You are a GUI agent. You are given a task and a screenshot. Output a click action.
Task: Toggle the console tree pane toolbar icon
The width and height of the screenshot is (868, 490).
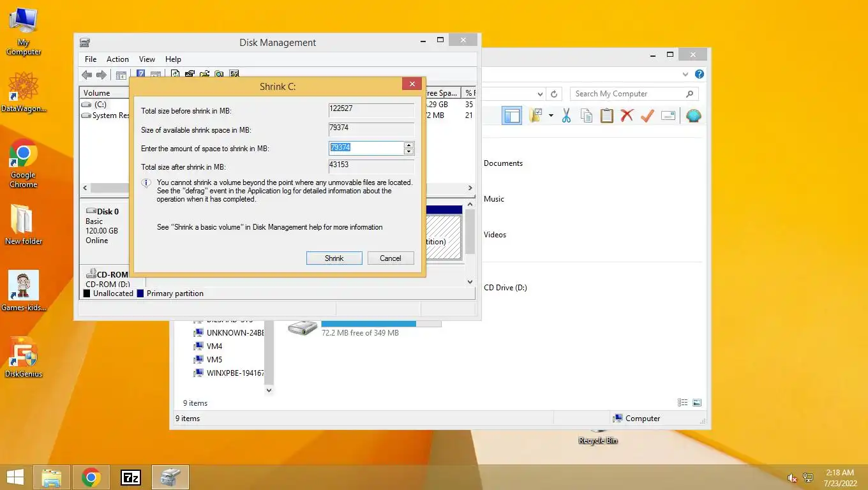(121, 75)
